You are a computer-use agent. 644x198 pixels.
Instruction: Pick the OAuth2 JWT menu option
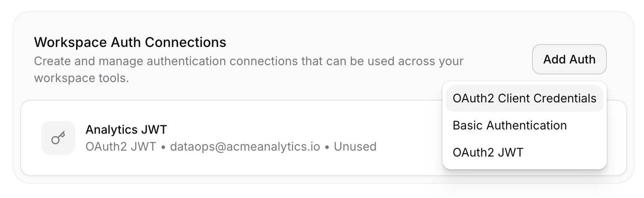click(x=488, y=152)
